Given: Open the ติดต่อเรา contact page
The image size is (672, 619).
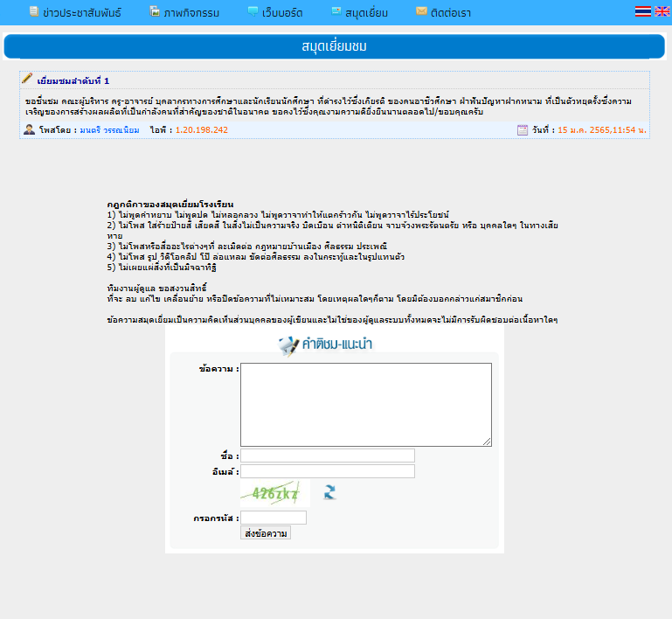Looking at the screenshot, I should coord(450,13).
